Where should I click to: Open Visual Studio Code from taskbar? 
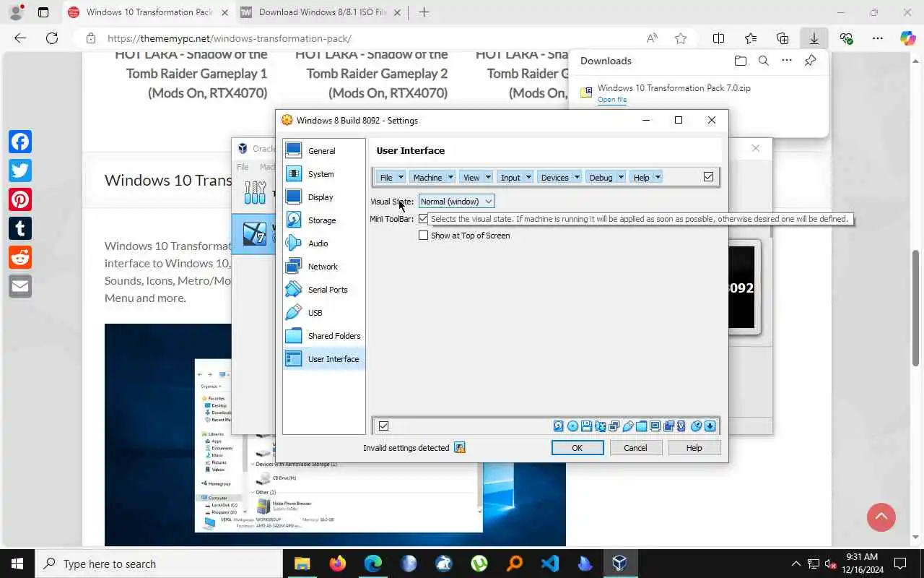pos(549,564)
